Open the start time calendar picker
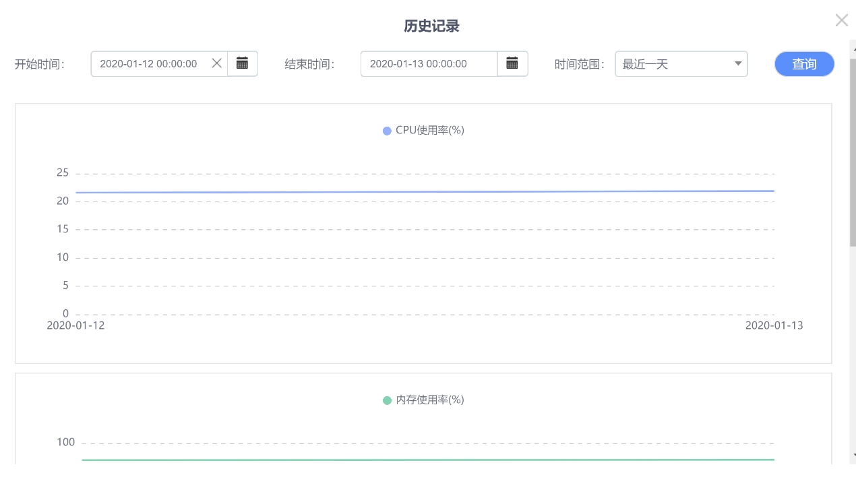The image size is (856, 504). coord(243,63)
